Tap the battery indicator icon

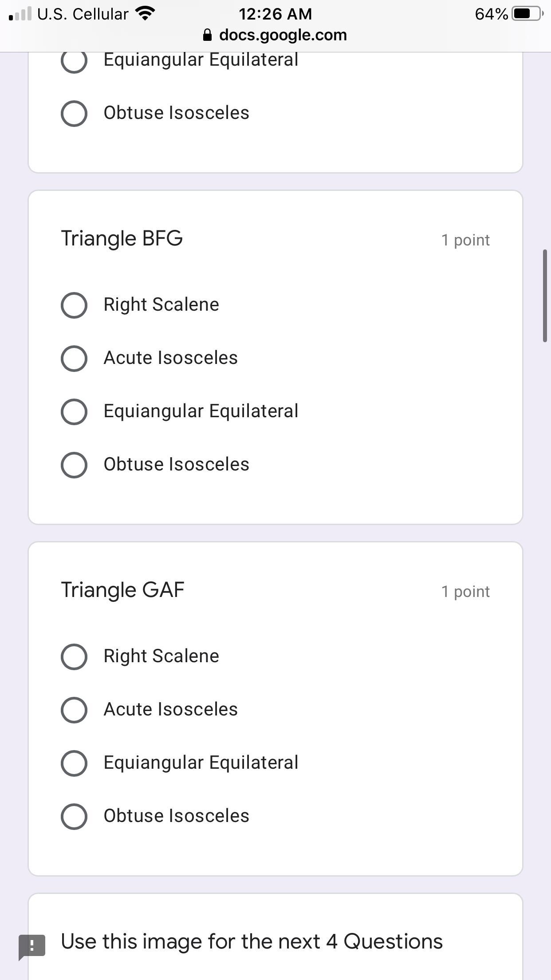tap(527, 14)
